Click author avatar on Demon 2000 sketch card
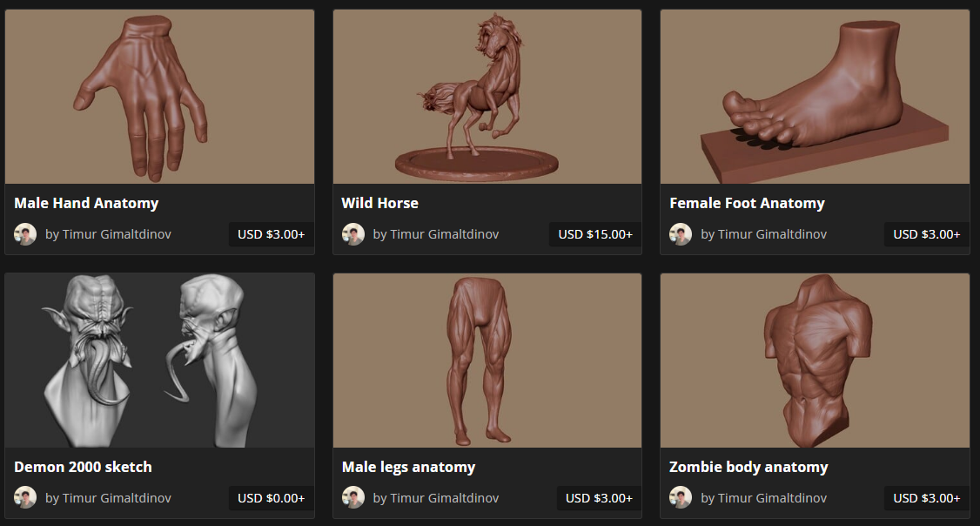 (x=25, y=498)
